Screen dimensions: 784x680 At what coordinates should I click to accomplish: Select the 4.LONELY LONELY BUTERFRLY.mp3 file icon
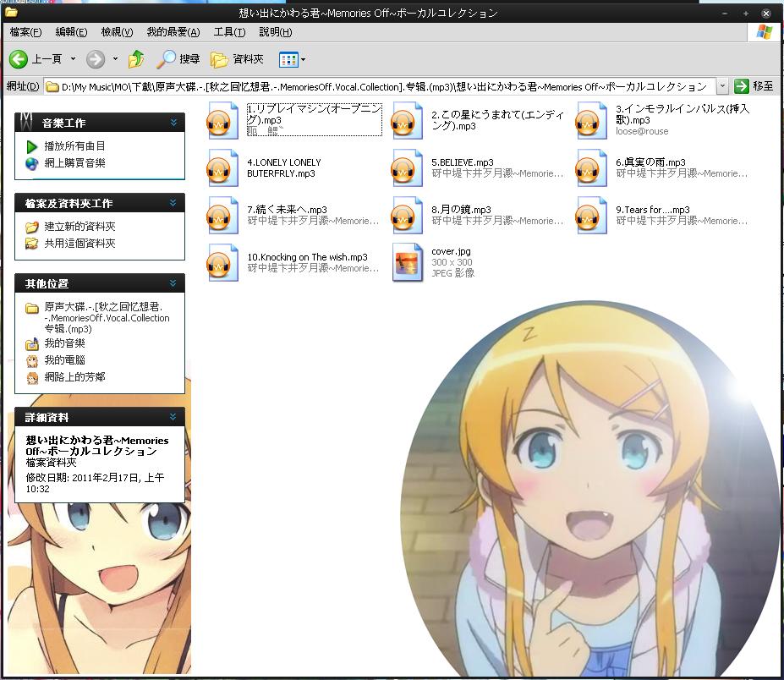(223, 168)
